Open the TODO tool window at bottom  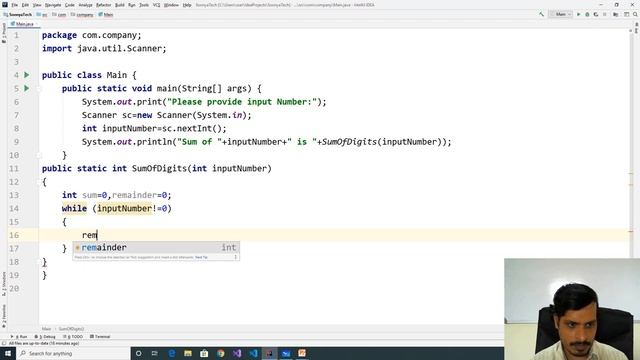73,337
